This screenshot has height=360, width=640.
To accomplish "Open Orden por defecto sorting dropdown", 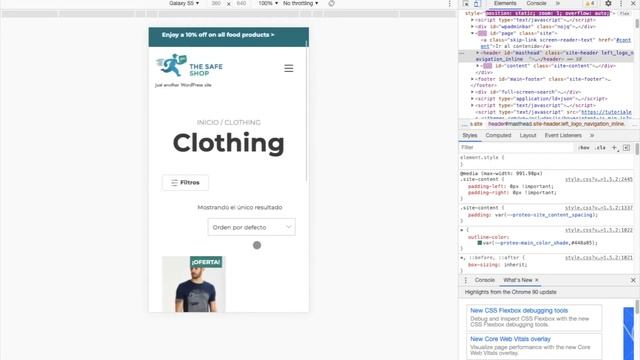I will pyautogui.click(x=251, y=227).
